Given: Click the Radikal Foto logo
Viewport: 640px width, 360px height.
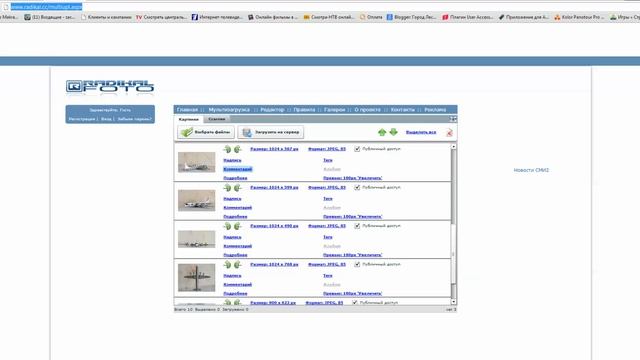Looking at the screenshot, I should 110,86.
